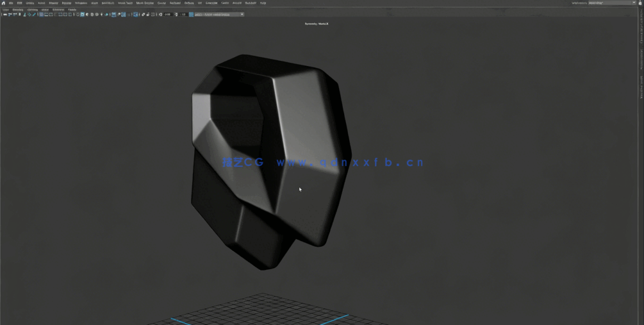The width and height of the screenshot is (644, 325).
Task: Click the Wireframe shading icon
Action: click(77, 14)
